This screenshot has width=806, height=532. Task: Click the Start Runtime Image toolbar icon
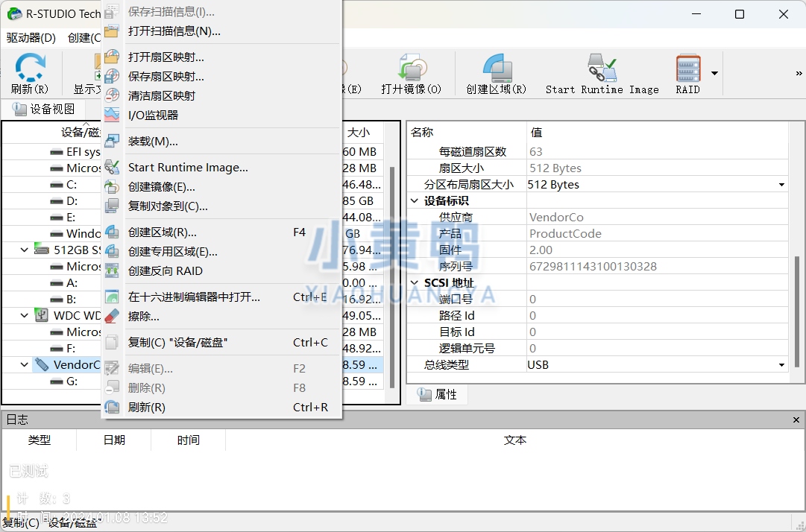[602, 68]
